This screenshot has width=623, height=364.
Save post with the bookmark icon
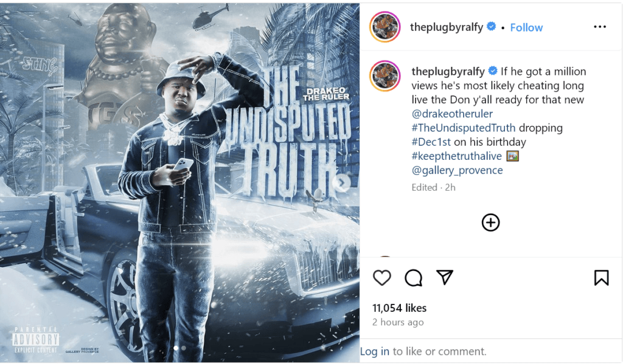(601, 278)
